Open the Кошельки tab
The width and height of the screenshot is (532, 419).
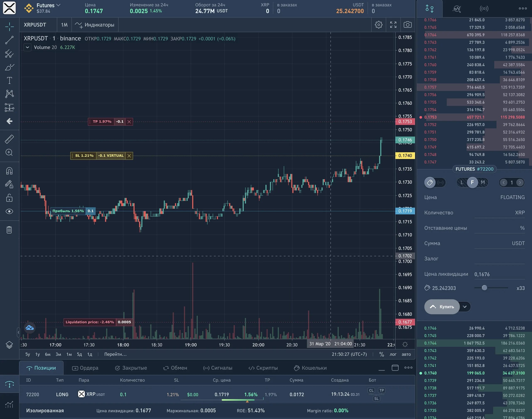[x=310, y=368]
